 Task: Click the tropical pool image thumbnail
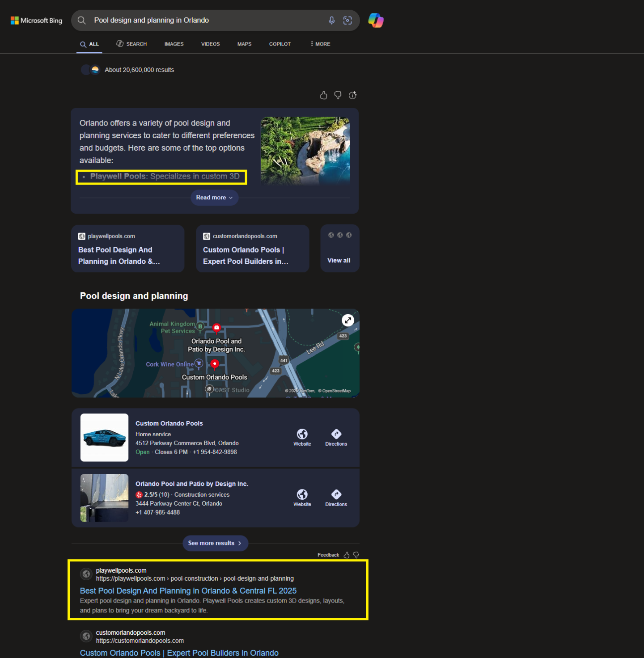[305, 151]
